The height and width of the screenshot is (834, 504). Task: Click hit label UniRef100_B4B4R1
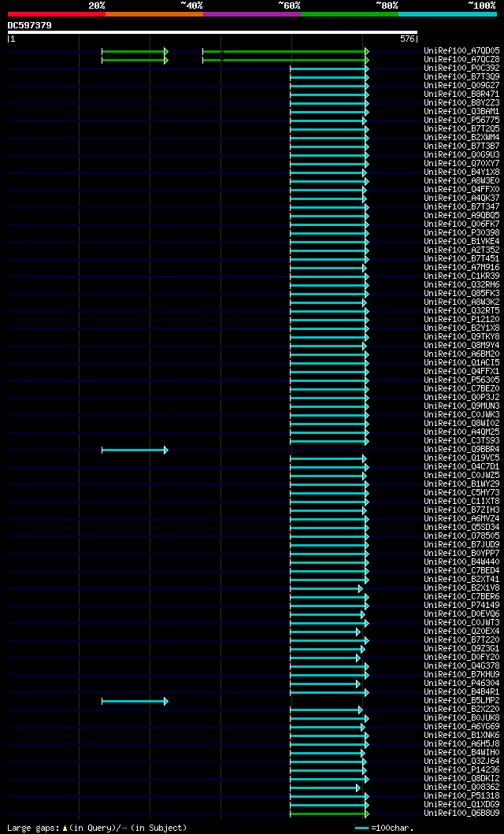(461, 692)
